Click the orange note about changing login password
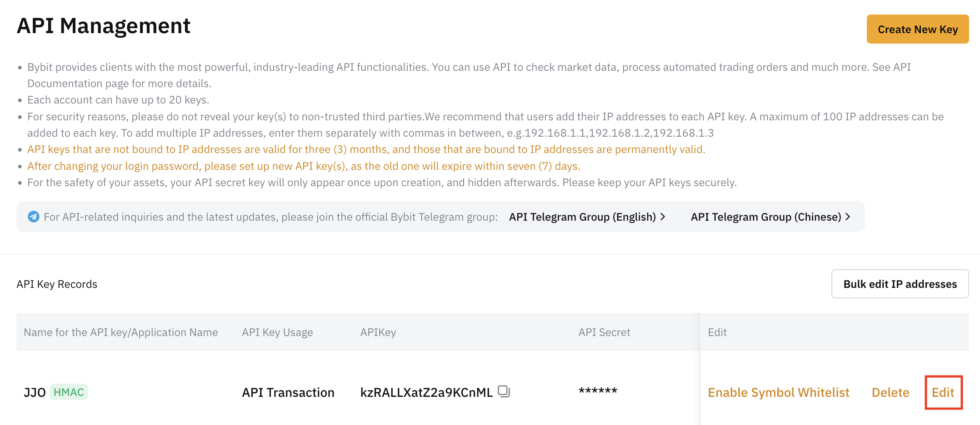Screen dimensions: 980x425 coord(304,166)
